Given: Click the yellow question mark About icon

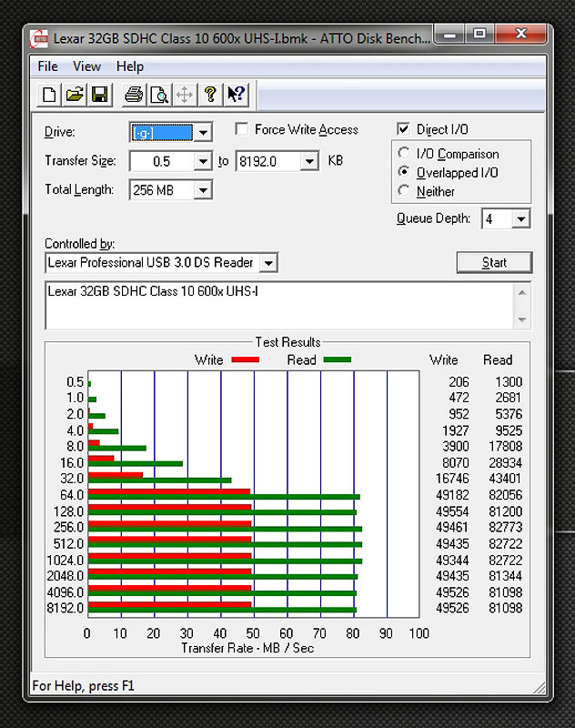Looking at the screenshot, I should tap(210, 95).
